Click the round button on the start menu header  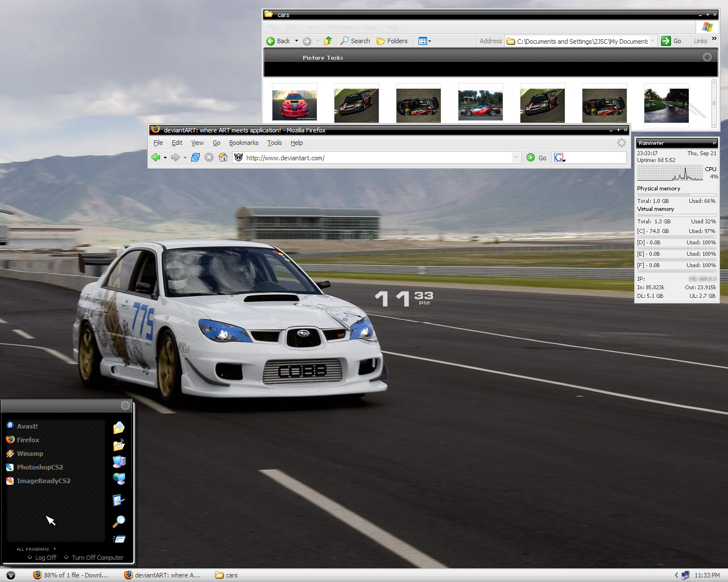[x=125, y=405]
